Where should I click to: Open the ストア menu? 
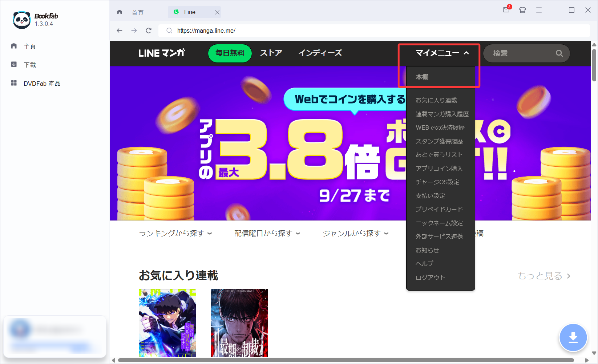[x=271, y=53]
